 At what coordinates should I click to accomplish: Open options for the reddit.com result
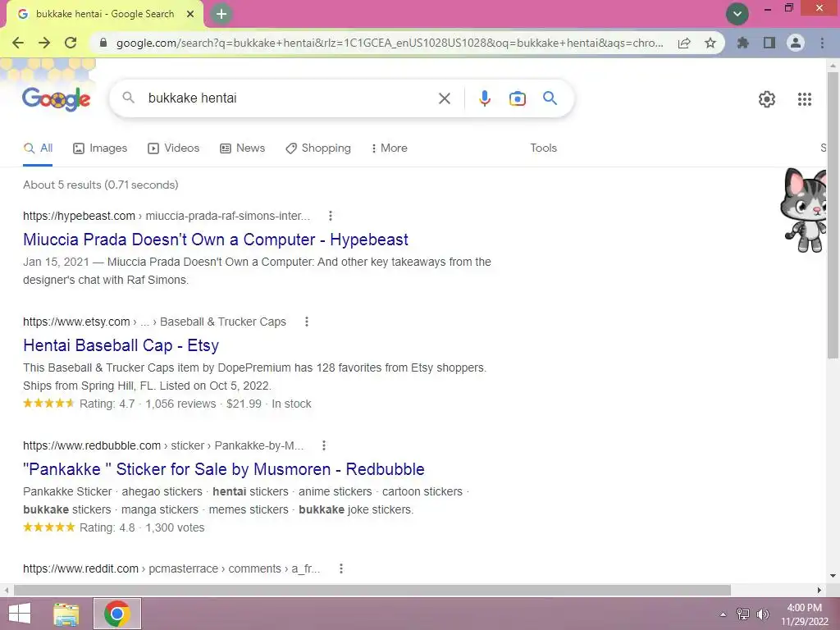click(341, 569)
